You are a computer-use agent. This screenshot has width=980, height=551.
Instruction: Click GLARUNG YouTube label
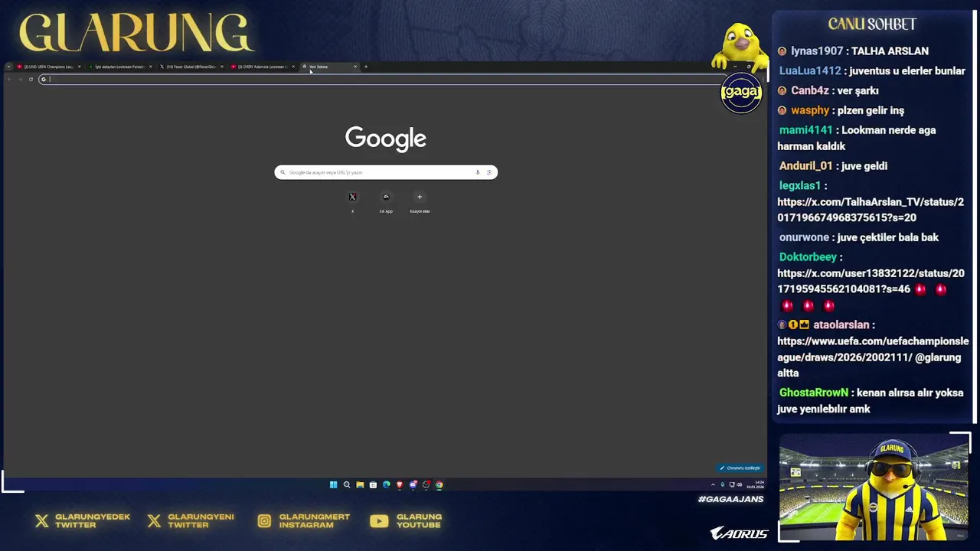(x=419, y=521)
